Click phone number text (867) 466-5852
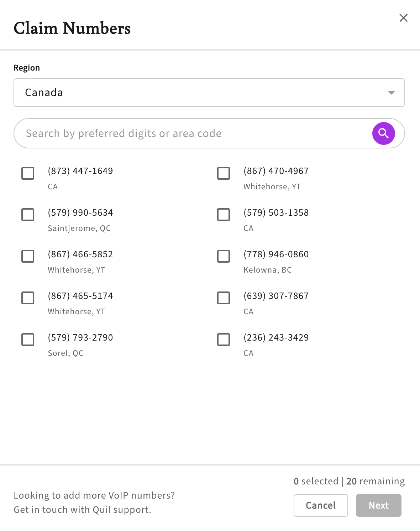This screenshot has height=531, width=420. coord(80,254)
